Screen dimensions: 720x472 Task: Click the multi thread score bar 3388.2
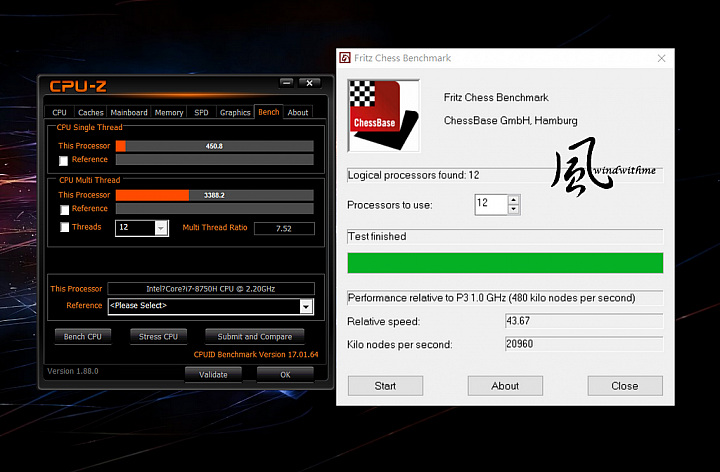[214, 195]
